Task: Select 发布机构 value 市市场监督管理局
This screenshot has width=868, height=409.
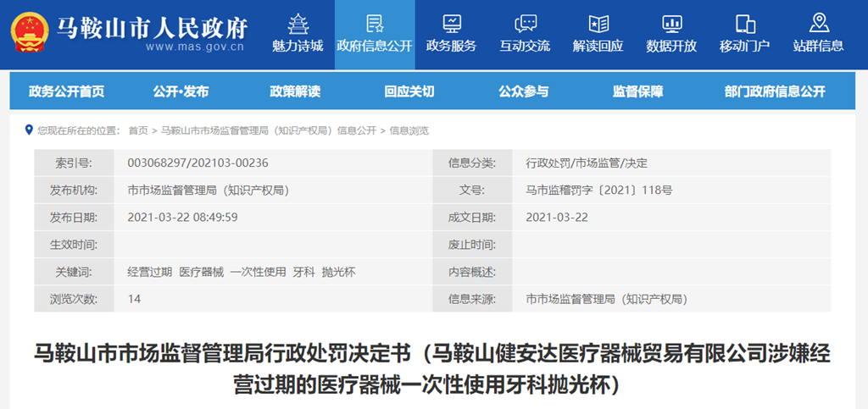Action: pos(209,191)
